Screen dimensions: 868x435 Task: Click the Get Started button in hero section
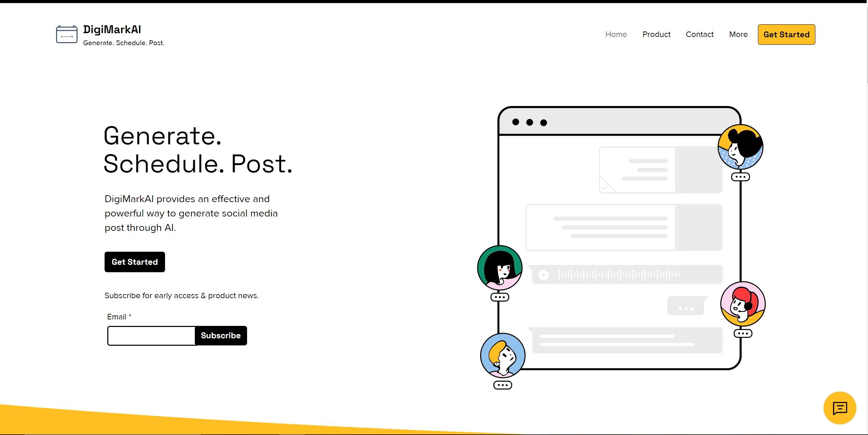point(135,262)
